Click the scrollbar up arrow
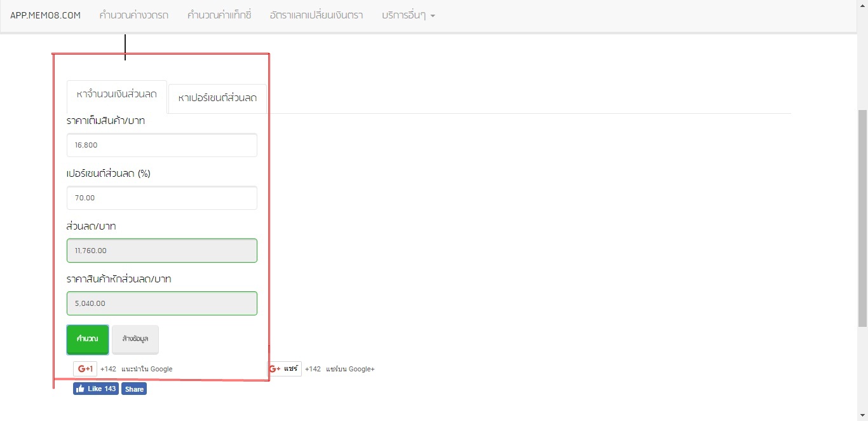This screenshot has height=421, width=868. pos(862,5)
